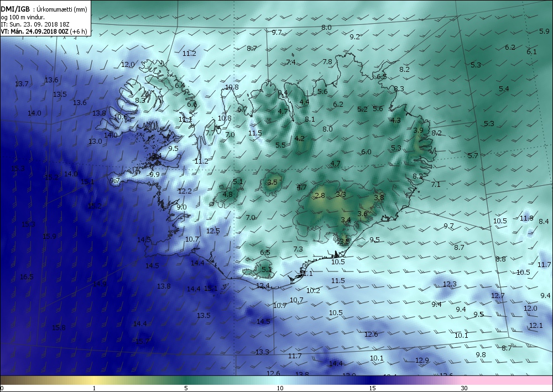Click the VT: Mán. 24.09.2018 00Z valid time
The height and width of the screenshot is (392, 553).
click(x=34, y=32)
